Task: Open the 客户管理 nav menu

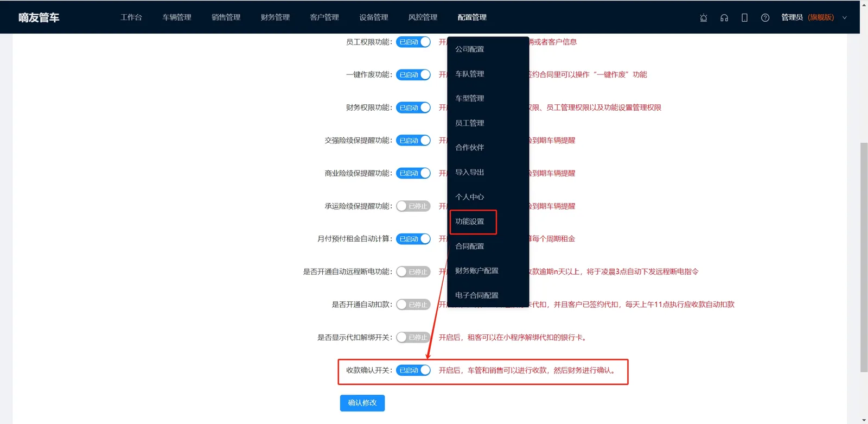Action: (x=324, y=17)
